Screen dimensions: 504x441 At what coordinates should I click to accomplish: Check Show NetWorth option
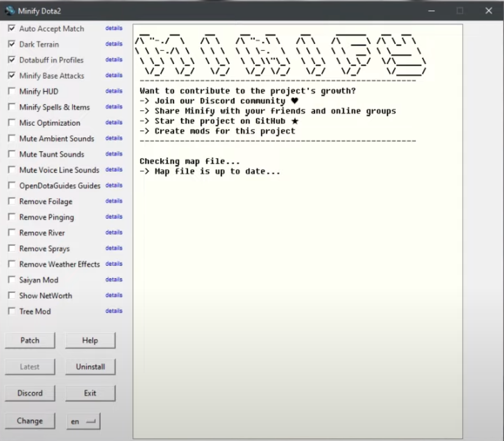point(11,295)
